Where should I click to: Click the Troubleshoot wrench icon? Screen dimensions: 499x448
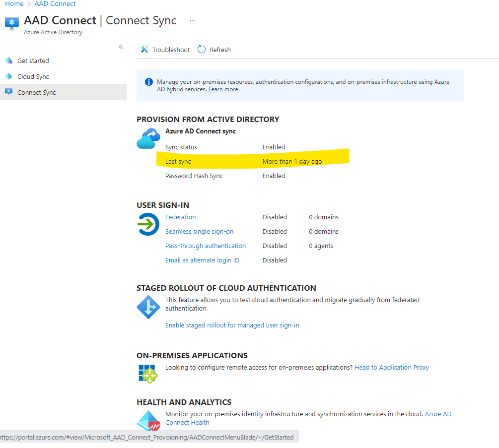pyautogui.click(x=144, y=49)
